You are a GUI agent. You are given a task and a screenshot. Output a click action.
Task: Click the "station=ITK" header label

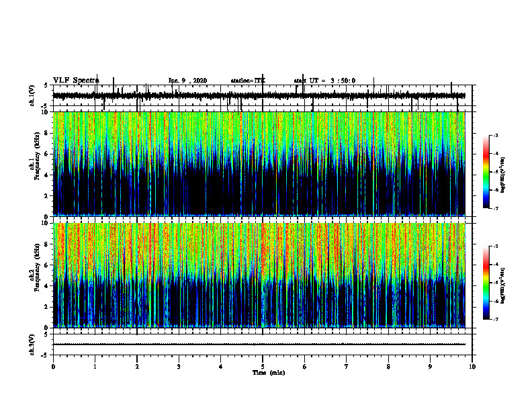pyautogui.click(x=248, y=81)
